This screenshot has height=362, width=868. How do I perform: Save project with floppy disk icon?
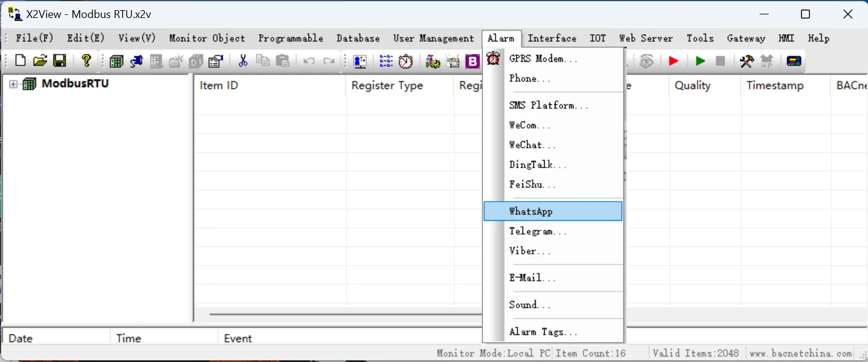[59, 60]
